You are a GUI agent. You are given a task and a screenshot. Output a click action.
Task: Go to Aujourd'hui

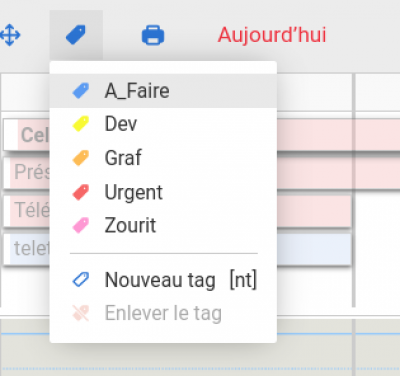pos(272,35)
